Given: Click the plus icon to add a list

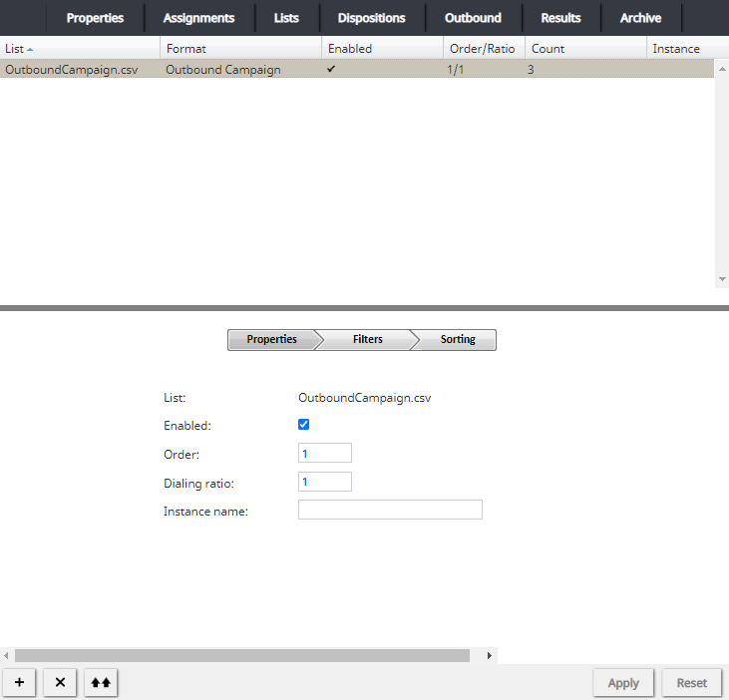Looking at the screenshot, I should pyautogui.click(x=20, y=683).
